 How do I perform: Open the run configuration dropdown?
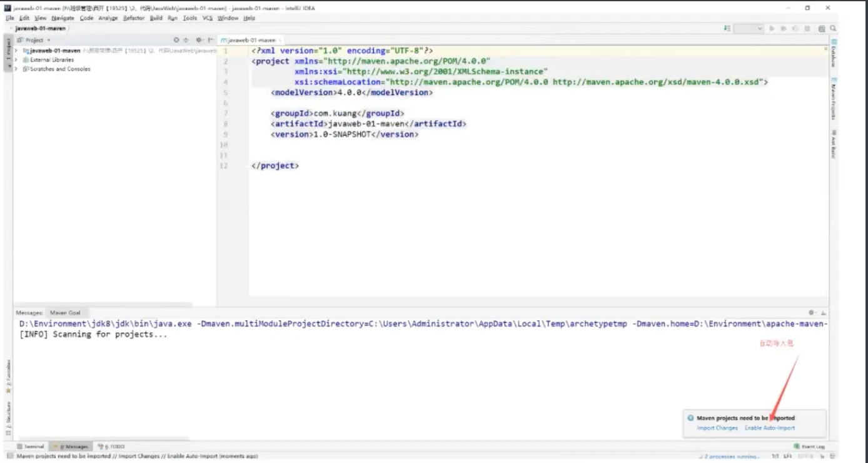pos(749,28)
